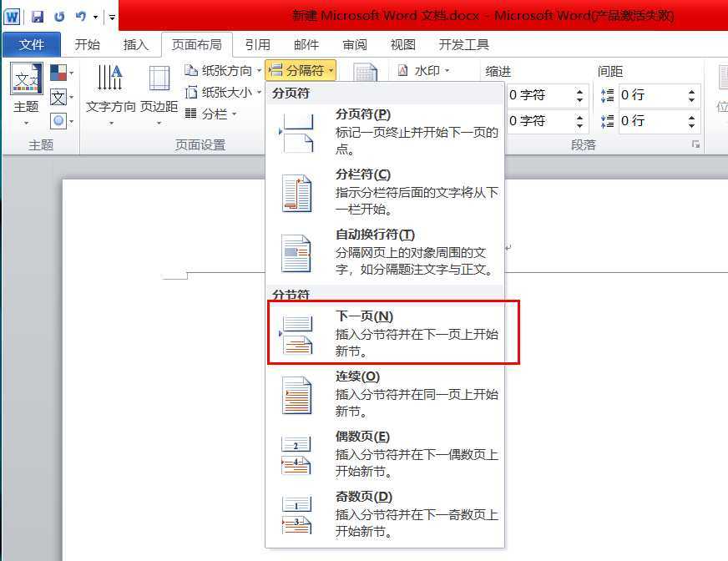Viewport: 728px width, 561px height.
Task: Open the theme colors icon dropdown
Action: (62, 73)
